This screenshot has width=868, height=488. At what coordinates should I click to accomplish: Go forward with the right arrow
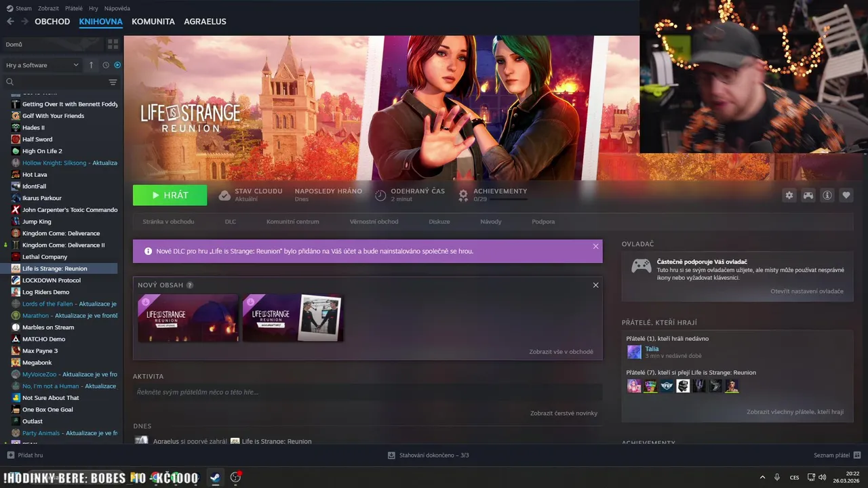coord(25,22)
